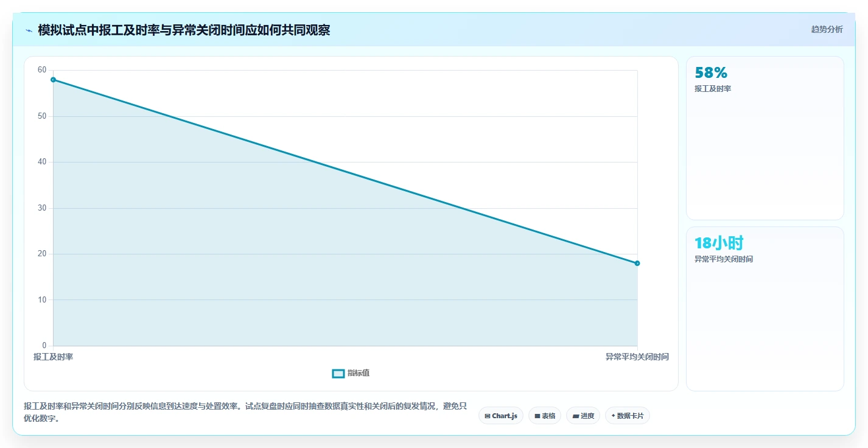Click the Chart.js tag
The height and width of the screenshot is (448, 868).
pos(500,416)
